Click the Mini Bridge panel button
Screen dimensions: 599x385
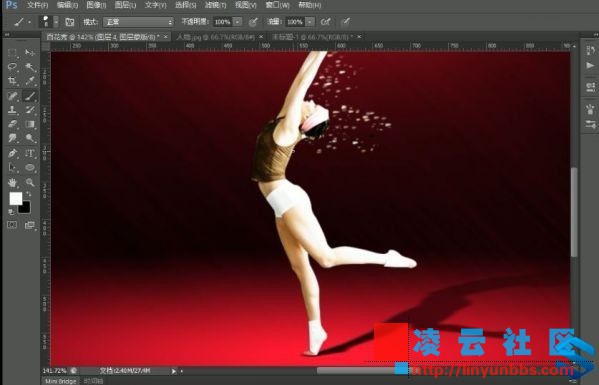pos(60,381)
